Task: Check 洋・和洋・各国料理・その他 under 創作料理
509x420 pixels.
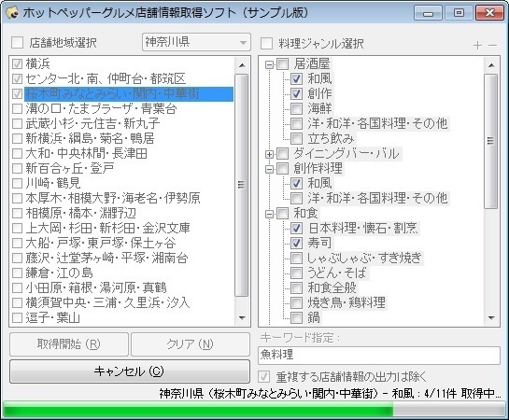Action: click(296, 198)
